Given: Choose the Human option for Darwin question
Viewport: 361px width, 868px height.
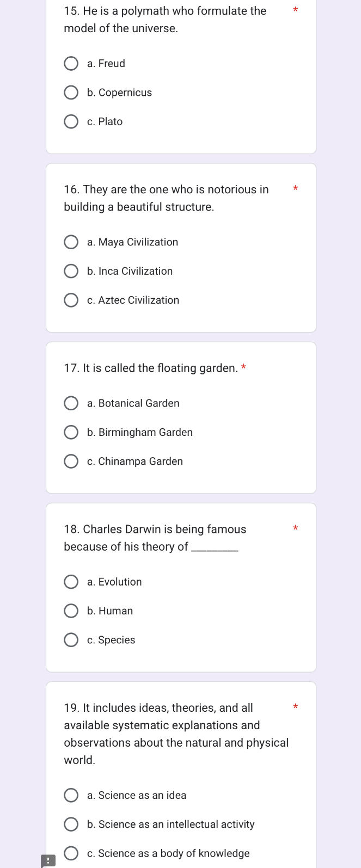Looking at the screenshot, I should [x=71, y=611].
